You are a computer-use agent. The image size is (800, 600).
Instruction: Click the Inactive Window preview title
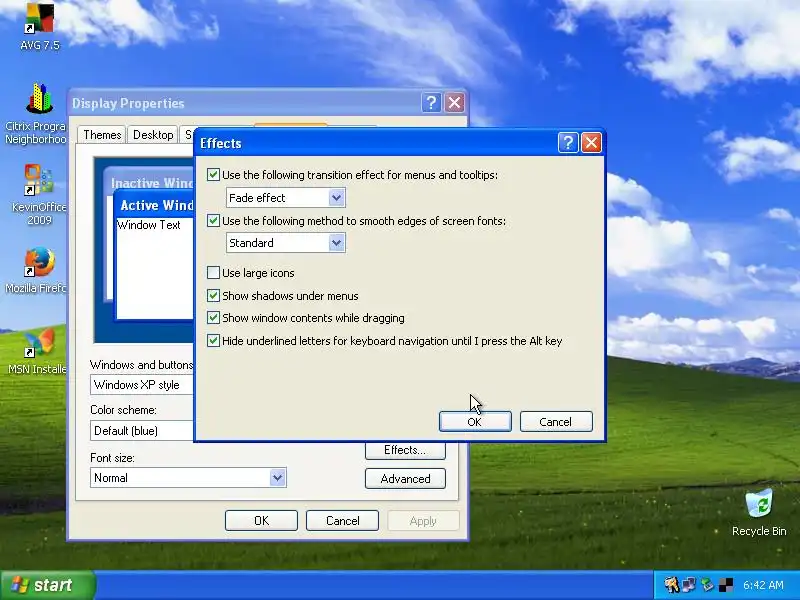pos(152,183)
